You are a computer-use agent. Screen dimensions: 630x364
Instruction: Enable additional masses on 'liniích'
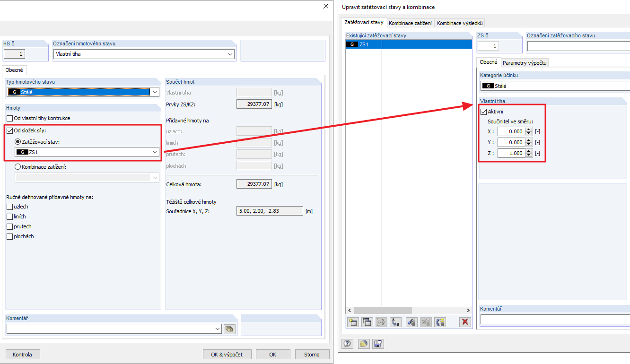tap(10, 217)
